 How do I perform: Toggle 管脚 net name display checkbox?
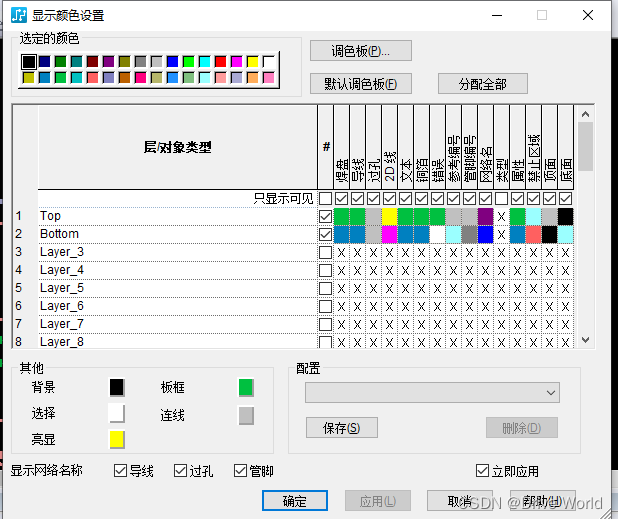click(x=240, y=470)
